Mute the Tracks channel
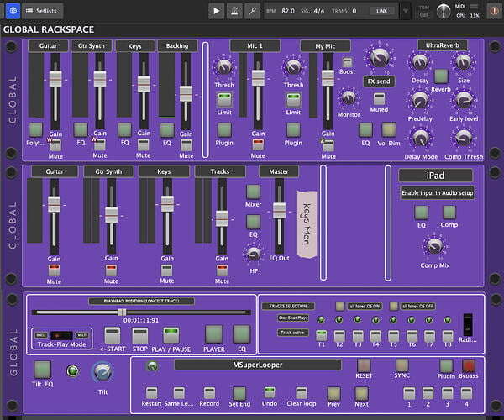 click(x=222, y=270)
